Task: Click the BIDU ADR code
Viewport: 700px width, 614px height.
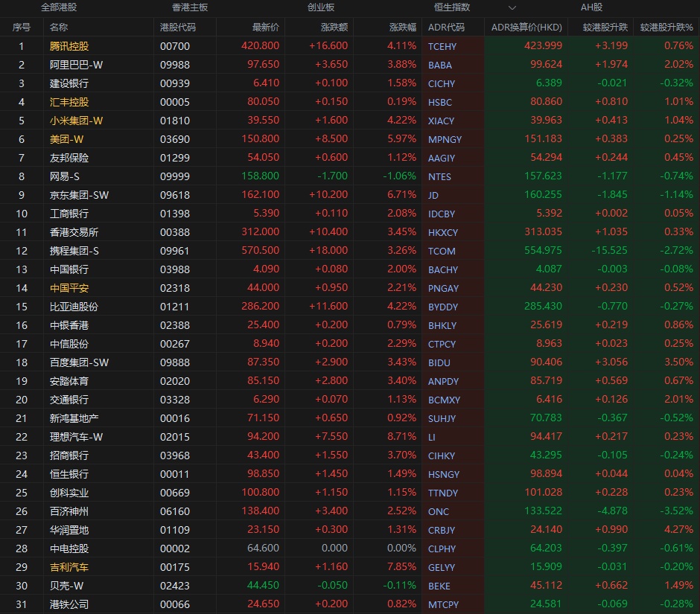Action: pos(439,362)
